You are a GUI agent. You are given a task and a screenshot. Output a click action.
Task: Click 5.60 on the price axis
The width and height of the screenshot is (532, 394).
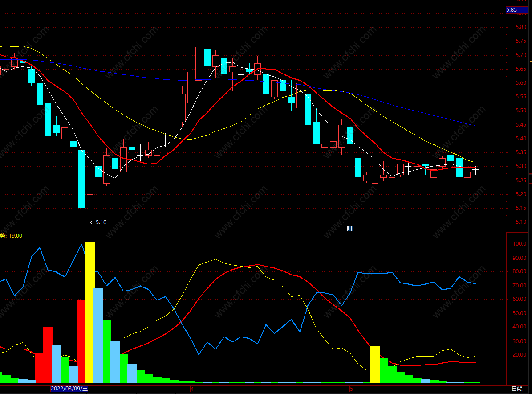(521, 83)
